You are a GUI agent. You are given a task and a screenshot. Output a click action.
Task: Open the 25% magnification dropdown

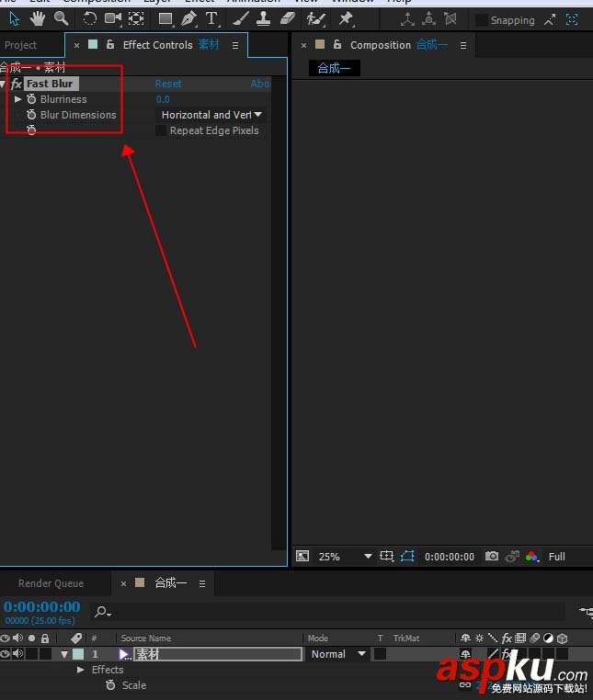345,557
